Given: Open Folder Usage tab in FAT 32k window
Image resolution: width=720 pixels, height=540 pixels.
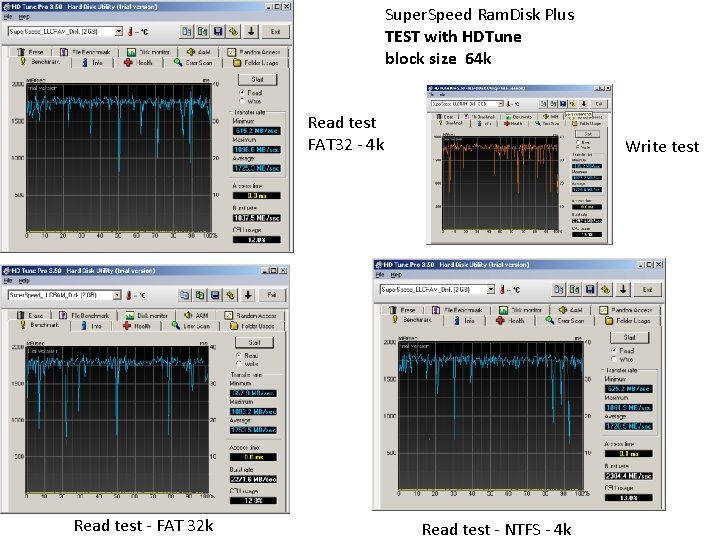Looking at the screenshot, I should (253, 326).
